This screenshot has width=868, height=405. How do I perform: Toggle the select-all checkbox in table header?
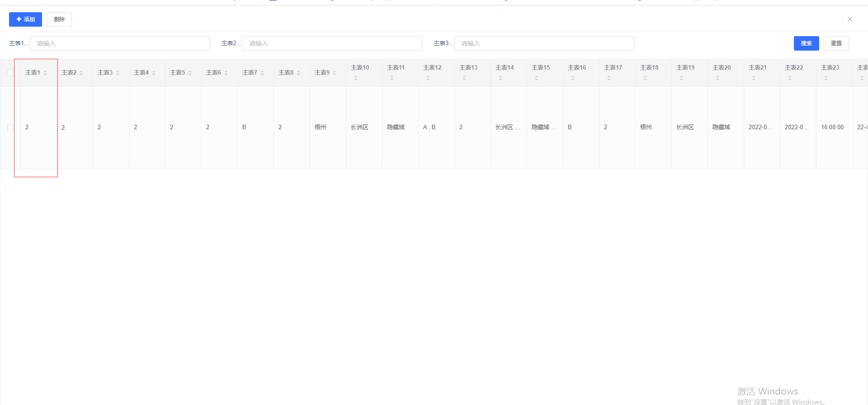(10, 73)
